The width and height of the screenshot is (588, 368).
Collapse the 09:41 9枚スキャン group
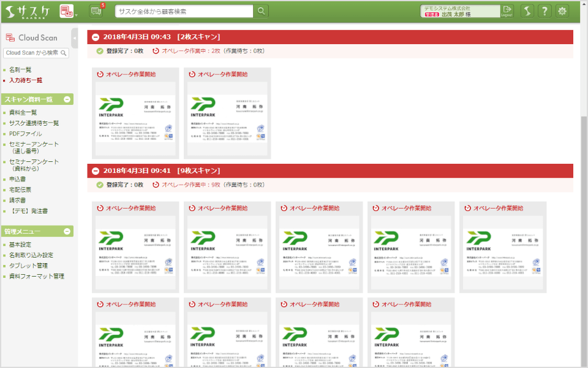click(x=96, y=171)
